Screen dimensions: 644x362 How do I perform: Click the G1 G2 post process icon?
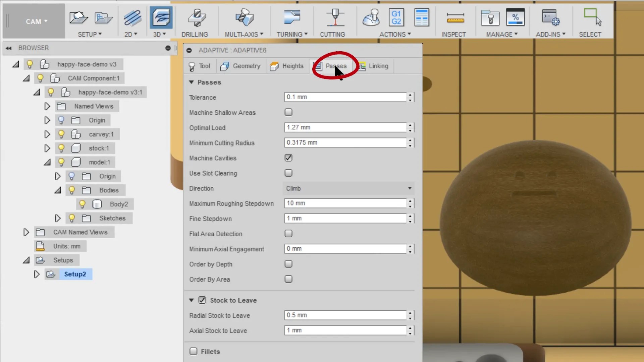[396, 17]
